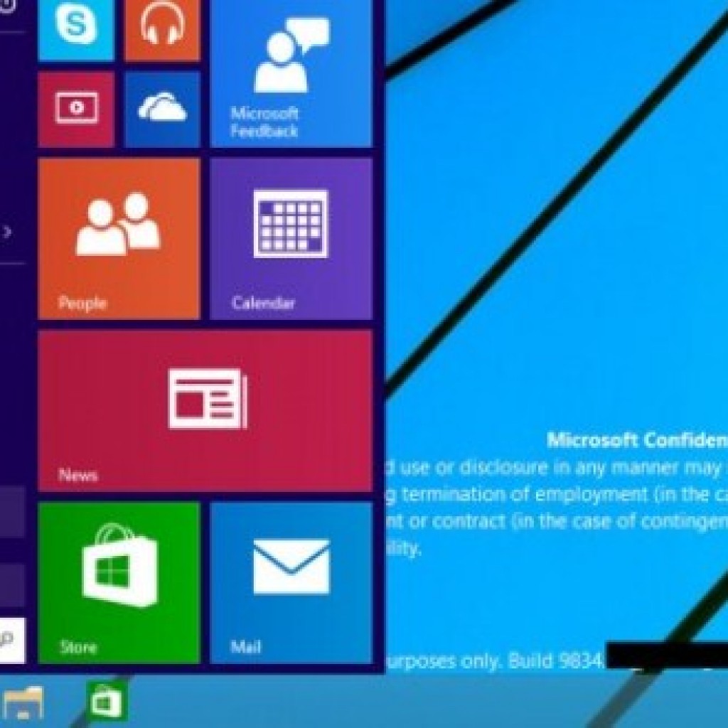Open the Mail tile
Viewport: 728px width, 728px height.
pyautogui.click(x=291, y=583)
